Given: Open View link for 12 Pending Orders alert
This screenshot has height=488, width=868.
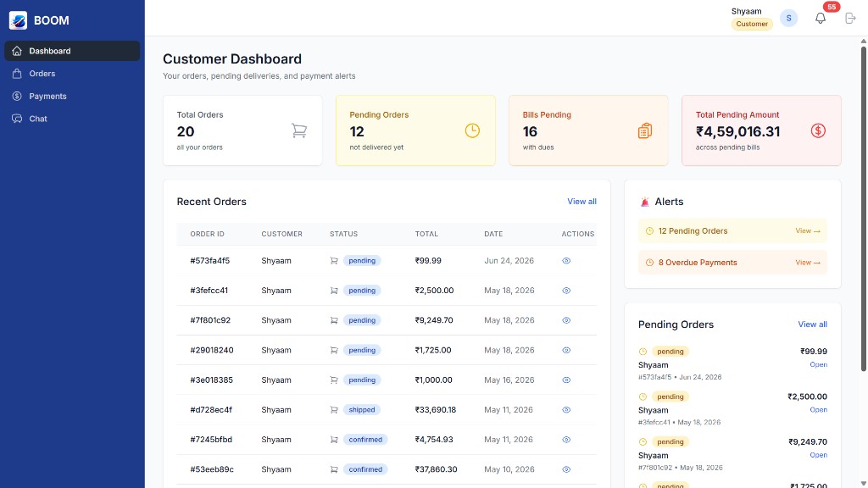Looking at the screenshot, I should pyautogui.click(x=808, y=230).
